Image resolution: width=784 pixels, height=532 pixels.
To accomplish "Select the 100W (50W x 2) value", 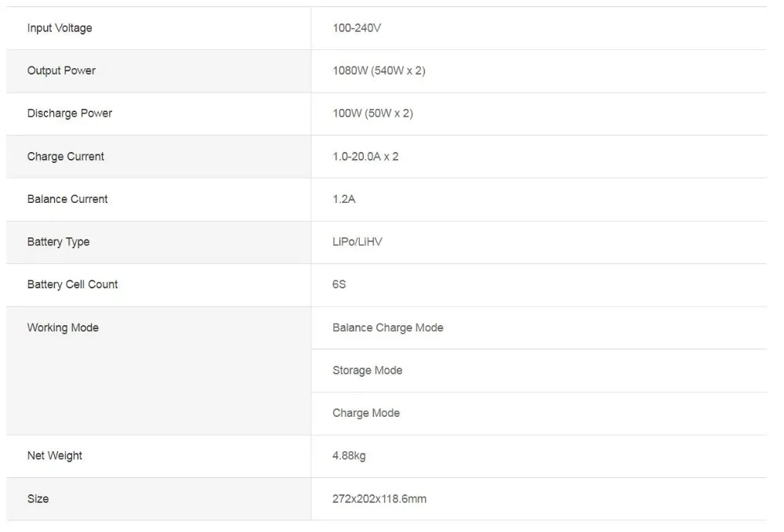I will pos(372,114).
